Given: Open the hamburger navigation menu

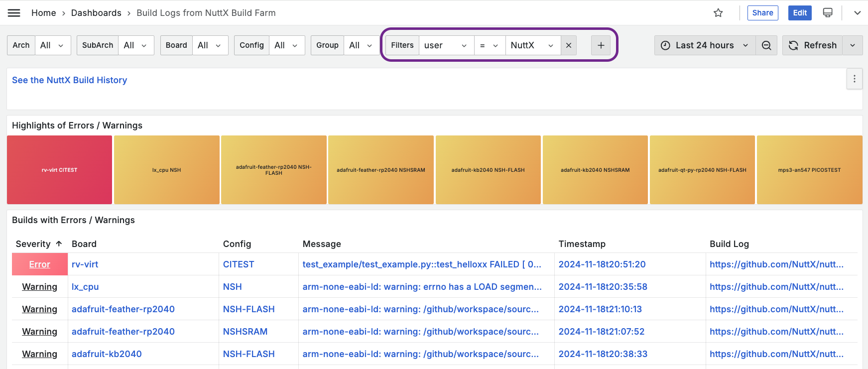Looking at the screenshot, I should 14,13.
